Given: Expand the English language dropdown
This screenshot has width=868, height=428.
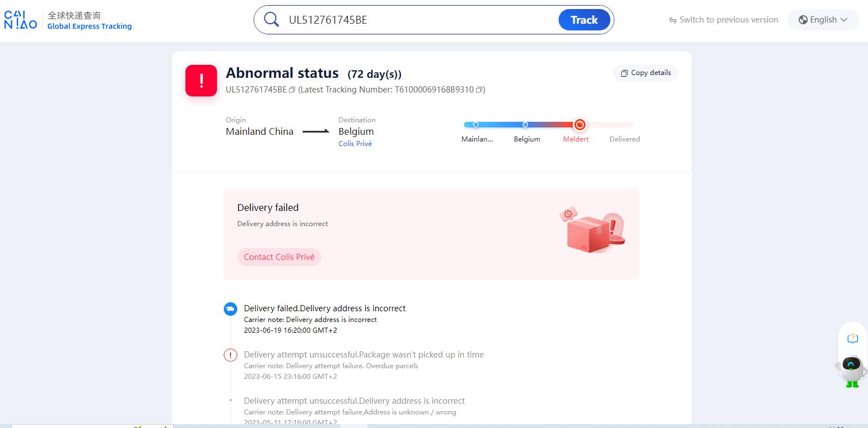Looking at the screenshot, I should tap(823, 20).
